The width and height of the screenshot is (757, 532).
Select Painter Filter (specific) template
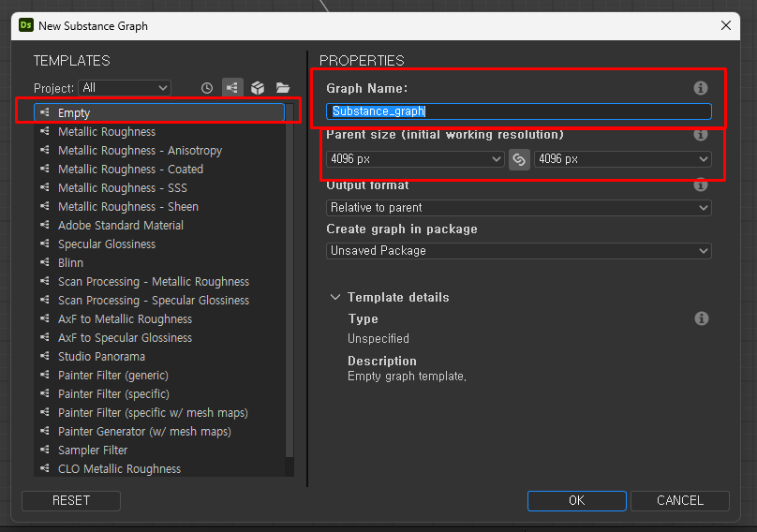[x=159, y=394]
